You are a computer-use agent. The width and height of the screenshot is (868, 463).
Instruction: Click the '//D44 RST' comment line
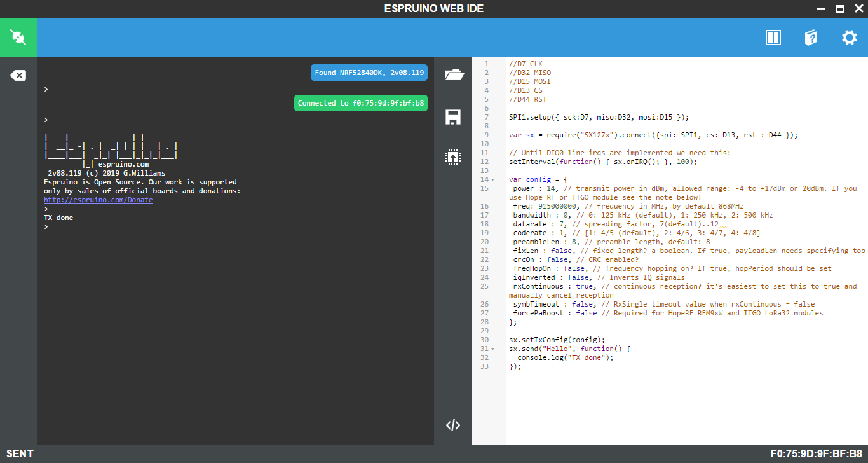(527, 99)
